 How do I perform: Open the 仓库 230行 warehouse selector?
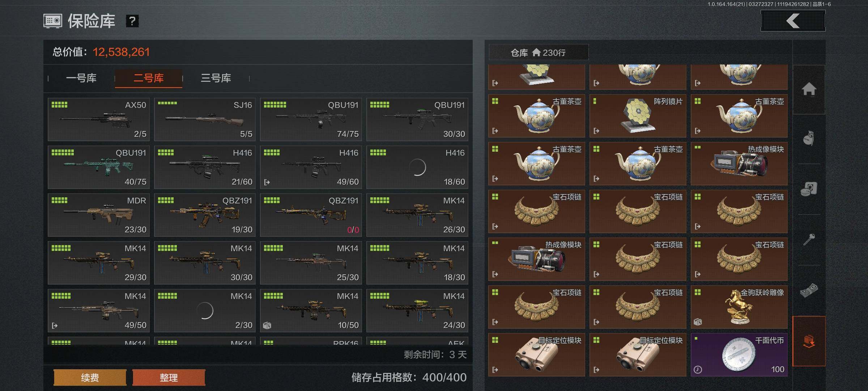click(538, 52)
